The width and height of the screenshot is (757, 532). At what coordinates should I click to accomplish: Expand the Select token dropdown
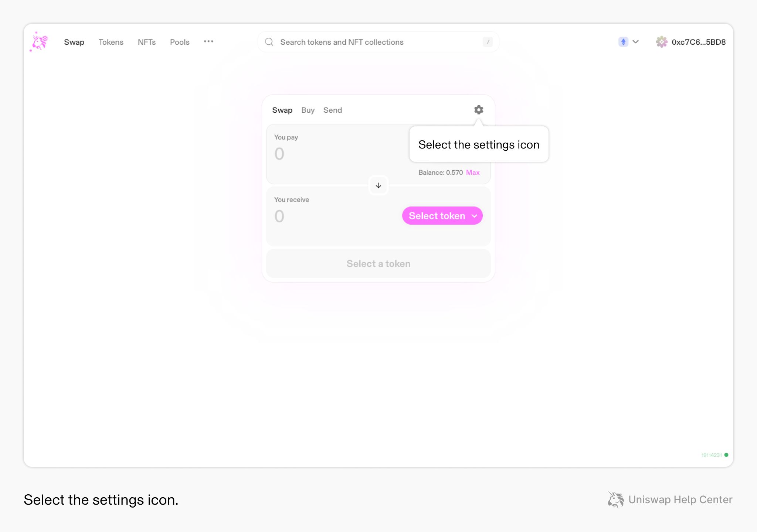pyautogui.click(x=442, y=216)
